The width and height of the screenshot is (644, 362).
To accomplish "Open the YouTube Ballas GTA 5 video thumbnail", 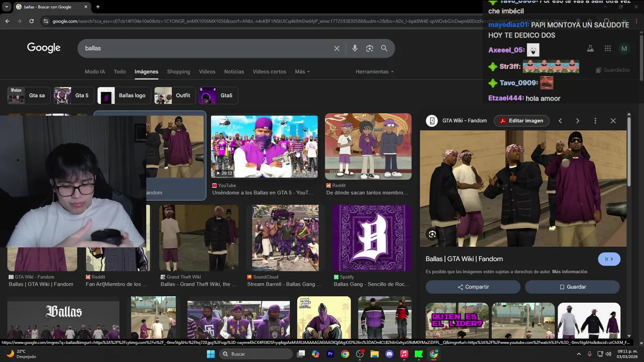I will click(264, 146).
